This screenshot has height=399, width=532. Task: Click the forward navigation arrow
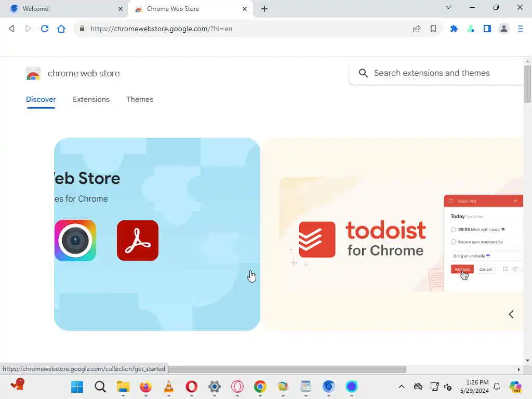point(28,29)
